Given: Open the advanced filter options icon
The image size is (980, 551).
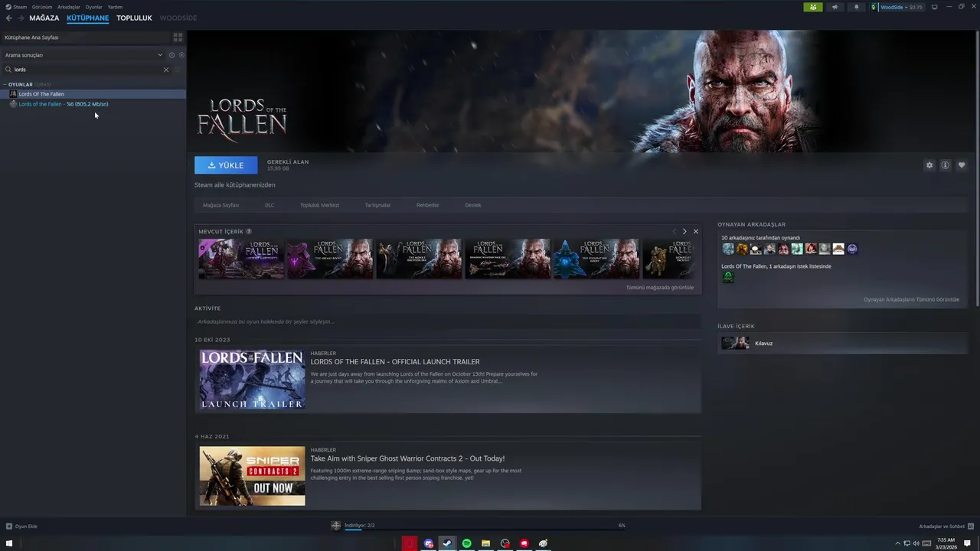Looking at the screenshot, I should point(178,70).
